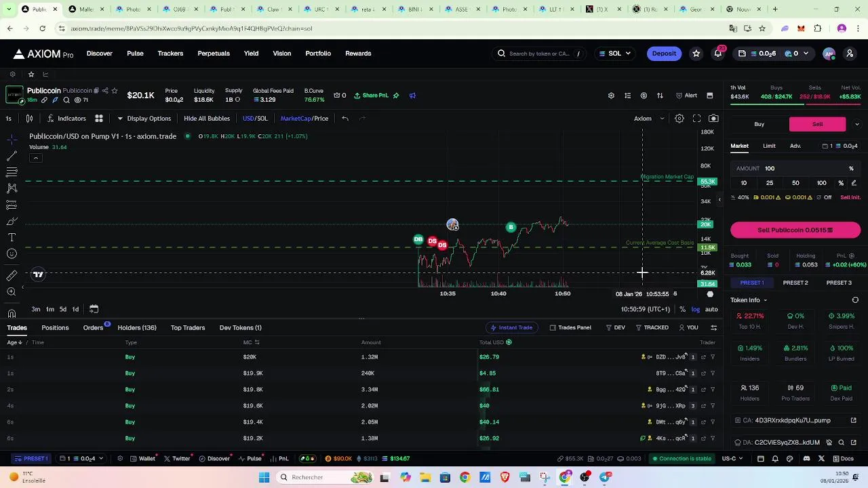
Task: Share the Publiccoin token link
Action: point(105,90)
